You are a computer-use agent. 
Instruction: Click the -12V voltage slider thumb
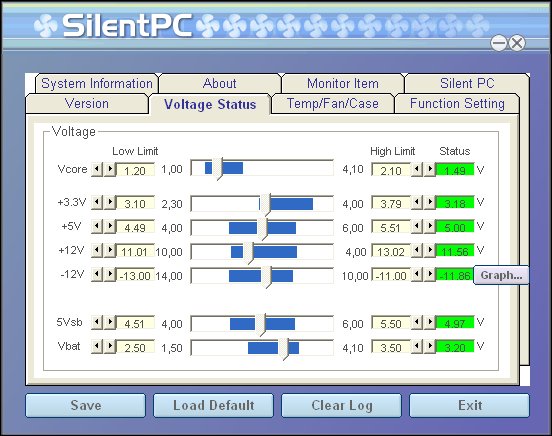pyautogui.click(x=266, y=276)
